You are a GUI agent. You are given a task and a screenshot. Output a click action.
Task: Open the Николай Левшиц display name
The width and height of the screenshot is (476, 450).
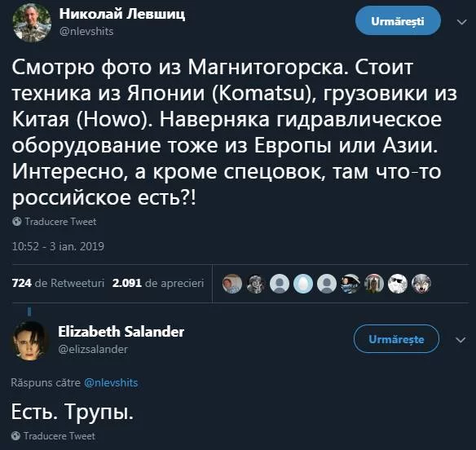pos(122,14)
